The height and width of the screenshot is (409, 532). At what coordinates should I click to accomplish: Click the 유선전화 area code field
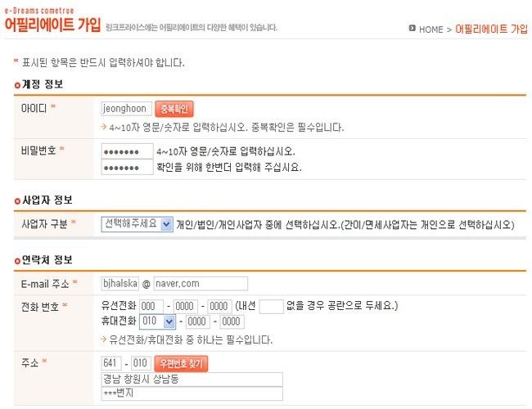pyautogui.click(x=151, y=306)
